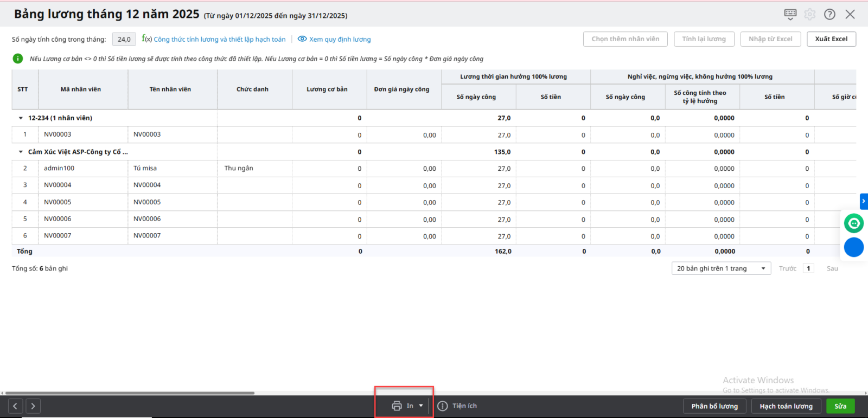Collapse the Cảm Xúc Việt ASP group

[21, 152]
